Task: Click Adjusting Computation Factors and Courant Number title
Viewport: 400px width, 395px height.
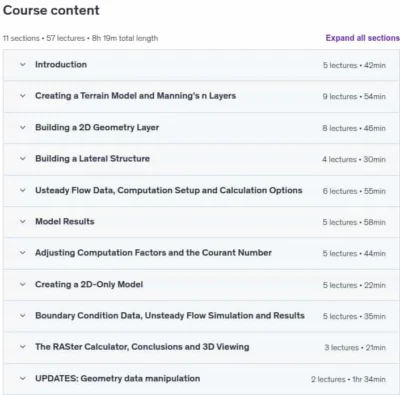Action: pos(153,253)
